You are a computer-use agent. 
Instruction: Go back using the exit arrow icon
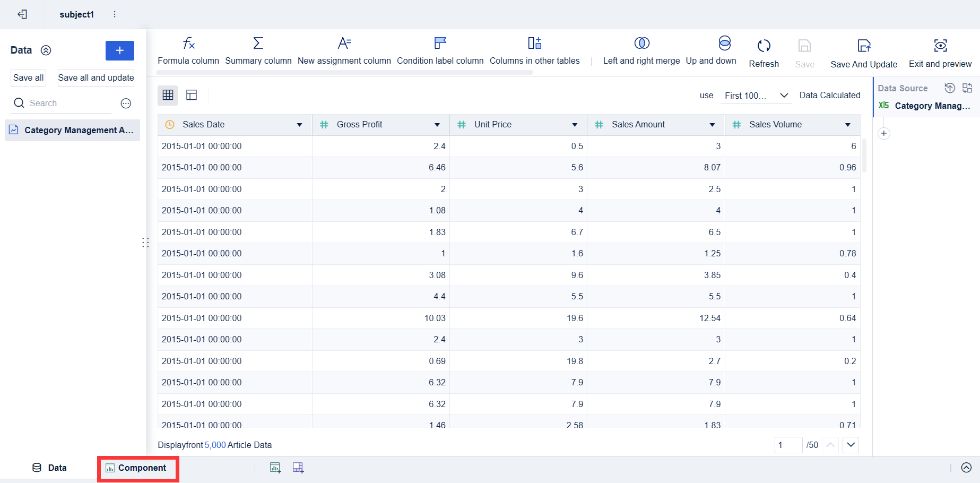(x=22, y=14)
